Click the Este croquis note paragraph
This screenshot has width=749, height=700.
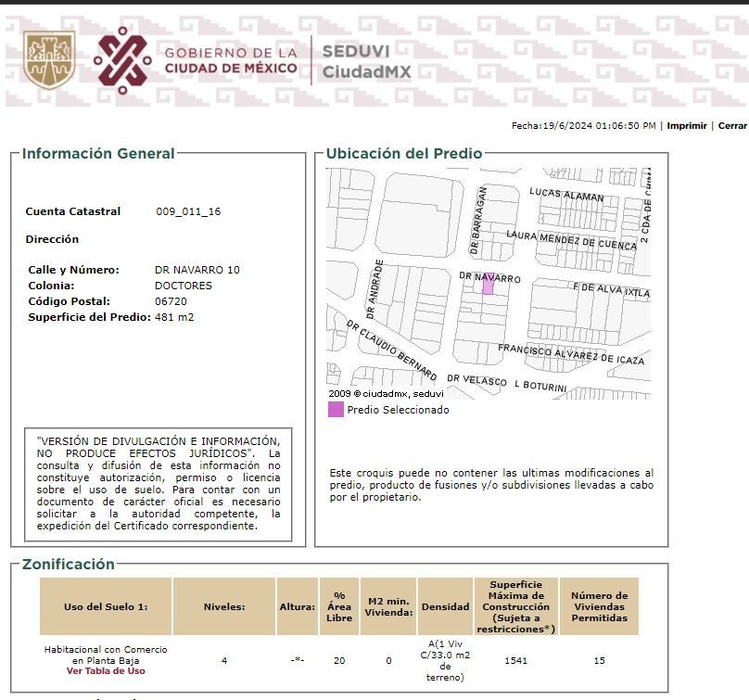(491, 485)
